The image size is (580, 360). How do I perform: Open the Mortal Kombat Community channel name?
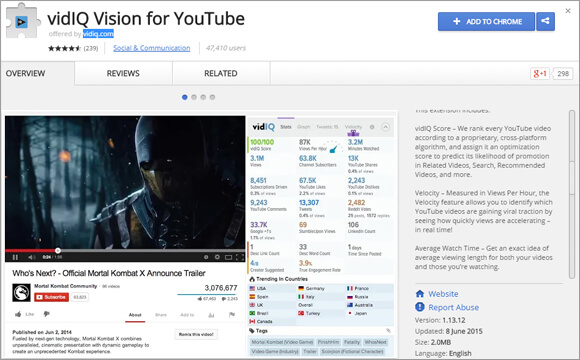[65, 286]
